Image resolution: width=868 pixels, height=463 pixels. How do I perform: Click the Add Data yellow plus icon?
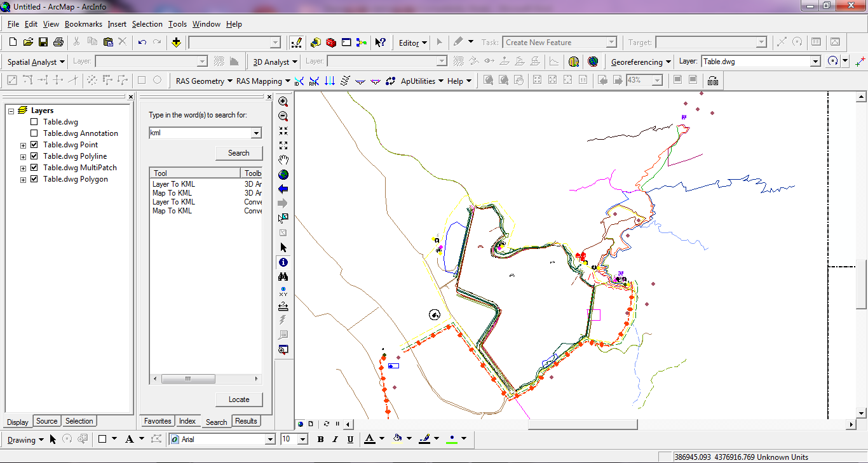pos(176,42)
